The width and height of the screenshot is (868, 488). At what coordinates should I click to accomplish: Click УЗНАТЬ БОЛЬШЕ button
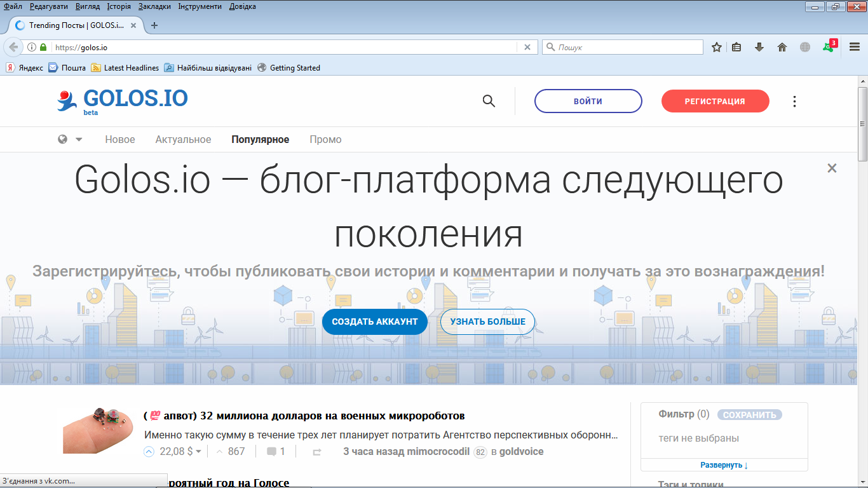pyautogui.click(x=488, y=322)
